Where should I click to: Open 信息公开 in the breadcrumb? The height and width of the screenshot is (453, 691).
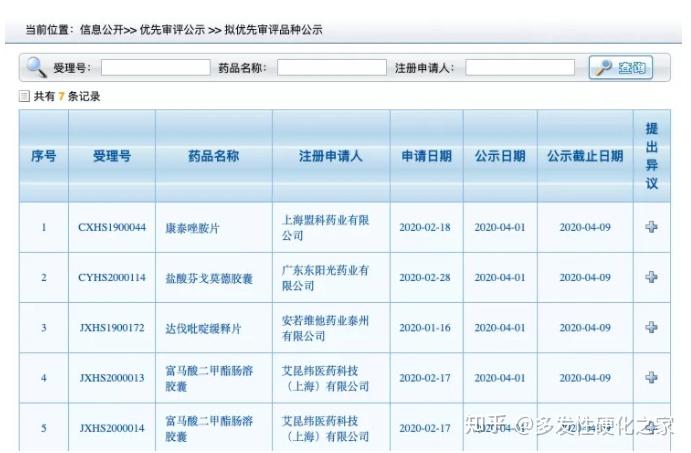[x=101, y=30]
